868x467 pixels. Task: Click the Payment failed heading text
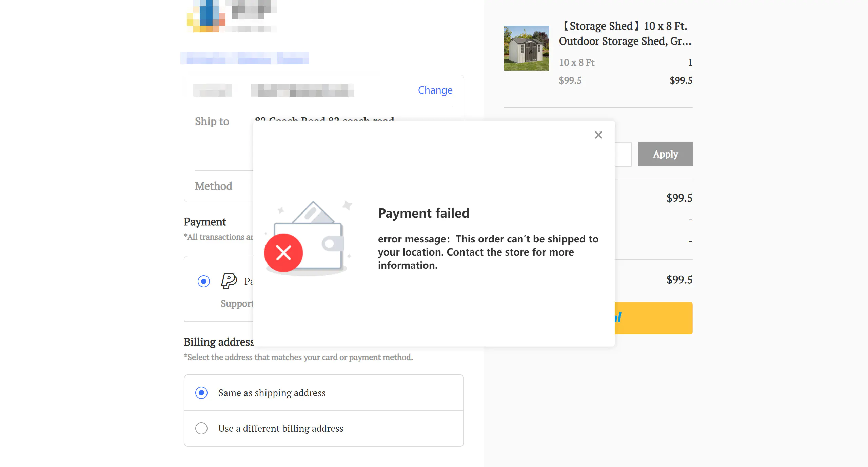(423, 213)
